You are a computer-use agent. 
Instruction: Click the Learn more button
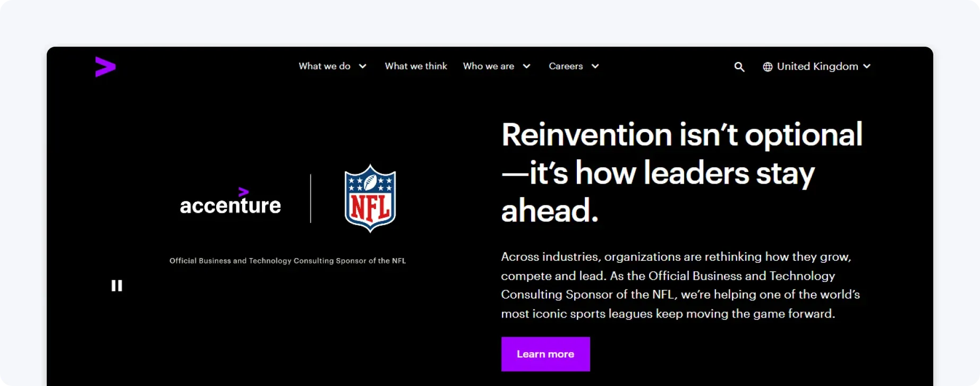[546, 354]
